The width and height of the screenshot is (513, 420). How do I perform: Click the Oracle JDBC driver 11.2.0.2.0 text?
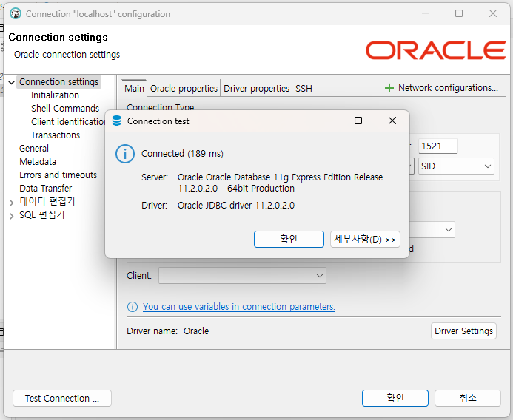[x=236, y=206]
